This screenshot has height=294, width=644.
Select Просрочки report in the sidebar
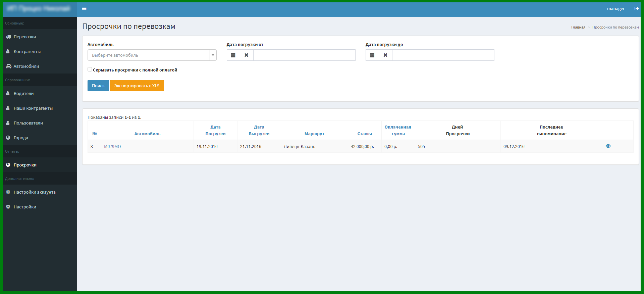coord(40,165)
